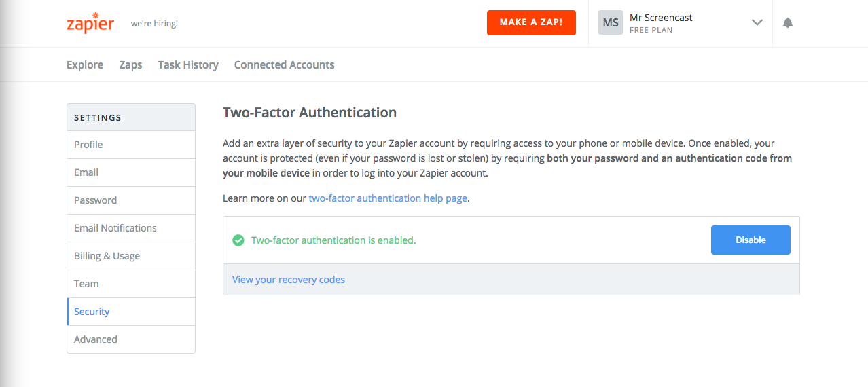This screenshot has height=387, width=868.
Task: Click the MAKE A ZAP! button
Action: [531, 22]
